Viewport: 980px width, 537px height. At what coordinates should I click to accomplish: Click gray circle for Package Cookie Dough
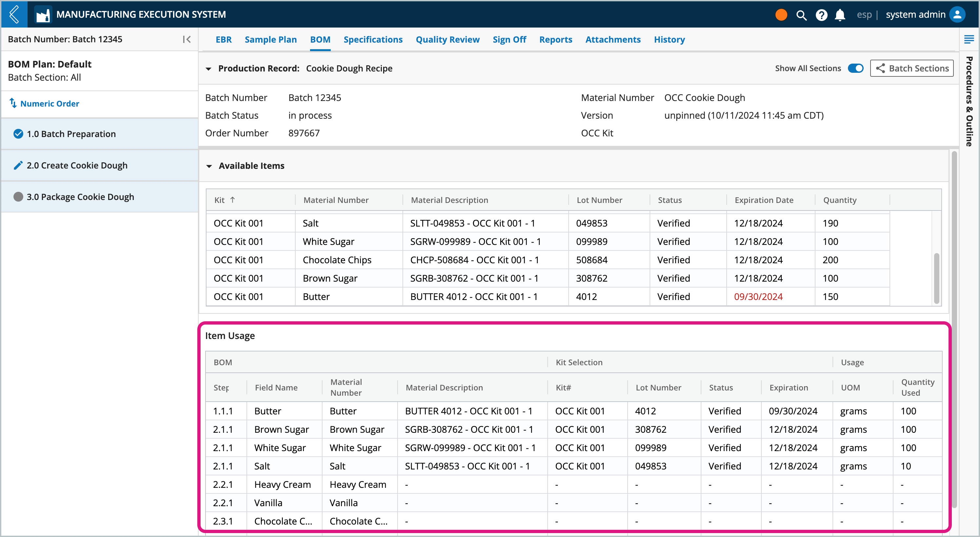(x=18, y=197)
